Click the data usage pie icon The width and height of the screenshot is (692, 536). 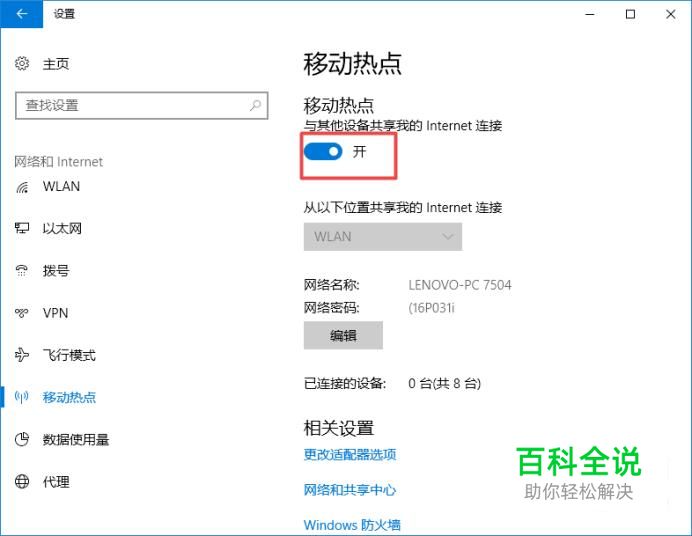pyautogui.click(x=22, y=439)
